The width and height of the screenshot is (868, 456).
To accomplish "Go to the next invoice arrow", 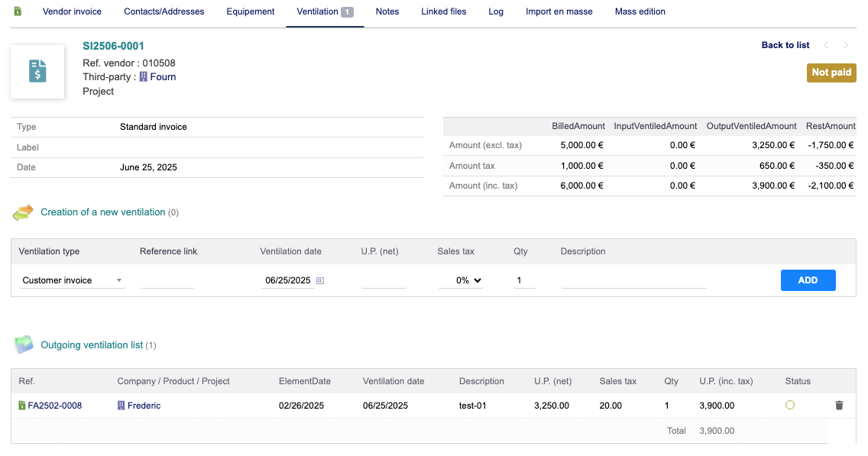I will click(846, 45).
